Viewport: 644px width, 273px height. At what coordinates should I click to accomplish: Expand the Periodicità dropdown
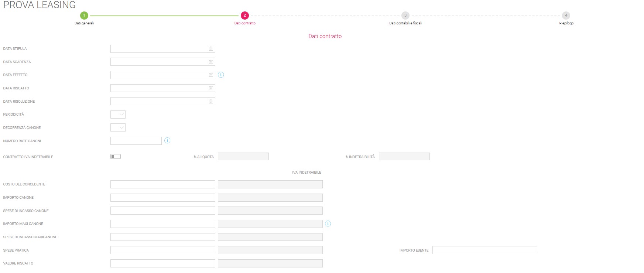[x=118, y=115]
